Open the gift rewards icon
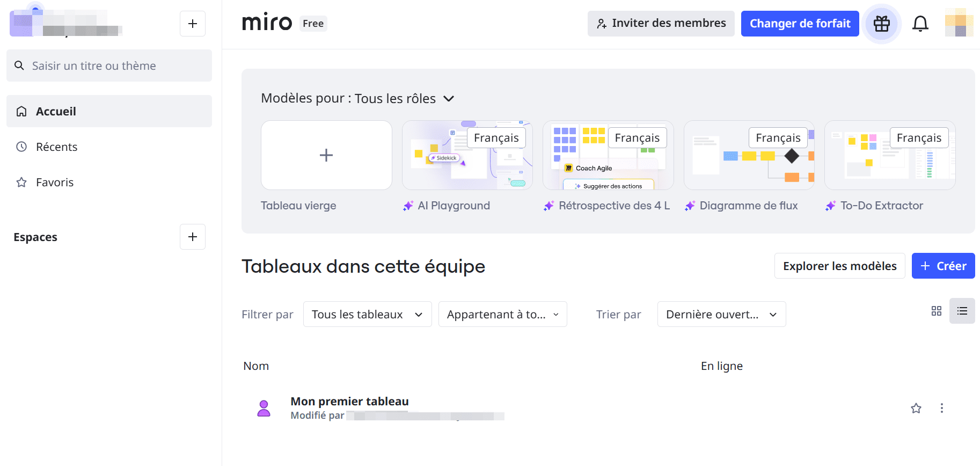Screen dimensions: 980x466 882,24
